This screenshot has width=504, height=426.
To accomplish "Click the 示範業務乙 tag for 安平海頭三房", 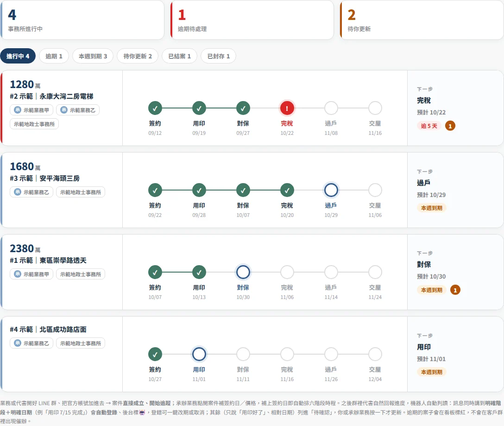I will point(31,192).
